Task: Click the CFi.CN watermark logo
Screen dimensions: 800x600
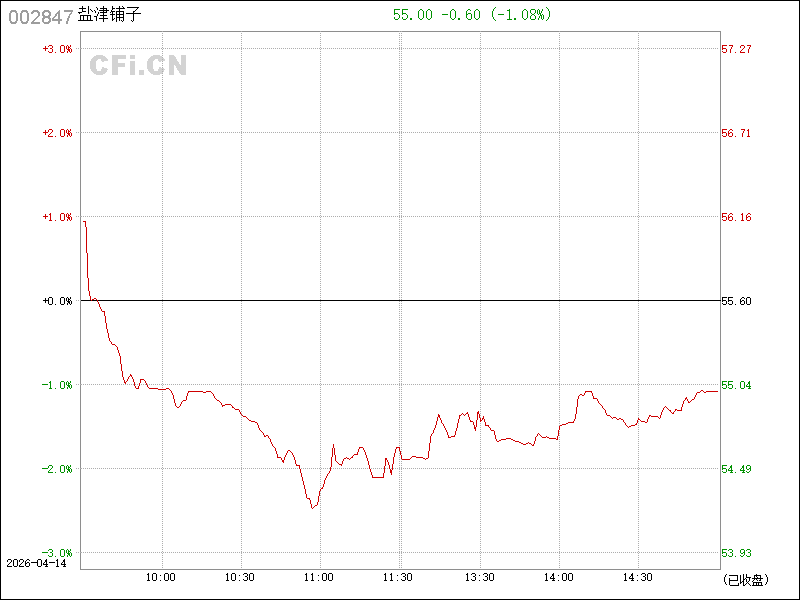Action: [x=138, y=65]
